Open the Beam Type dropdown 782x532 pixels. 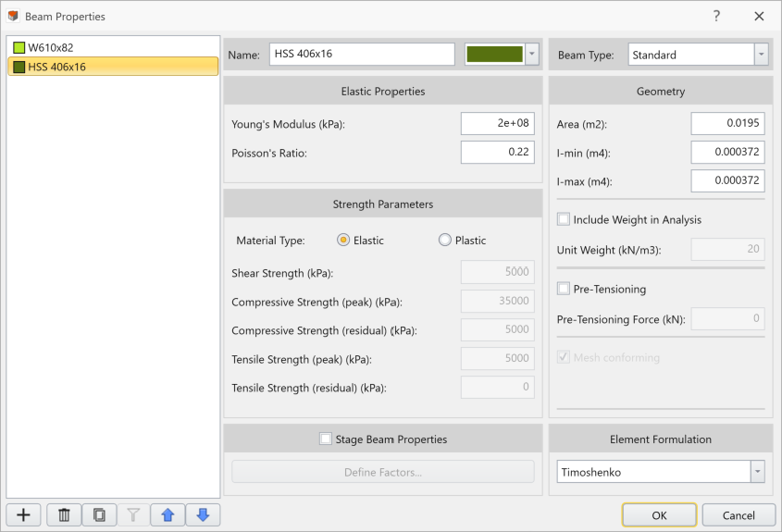697,55
